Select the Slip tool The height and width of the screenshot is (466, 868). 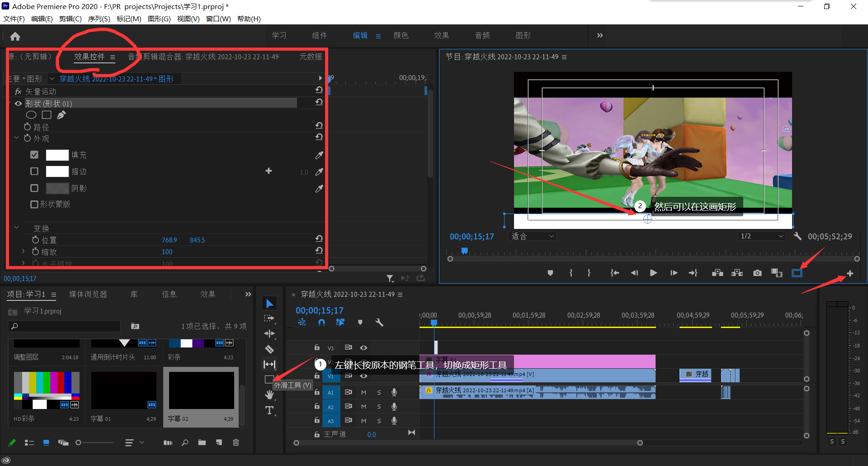click(x=269, y=364)
